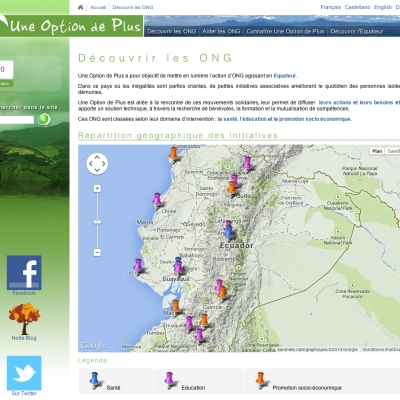Click orange pin near Esmeraldas
Image resolution: width=400 pixels, height=400 pixels.
pos(173,153)
